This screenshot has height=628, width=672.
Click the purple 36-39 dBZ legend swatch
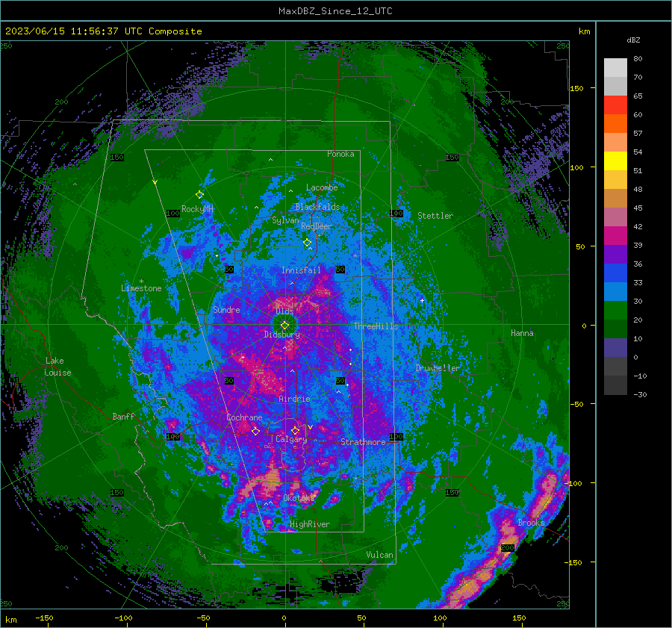615,255
